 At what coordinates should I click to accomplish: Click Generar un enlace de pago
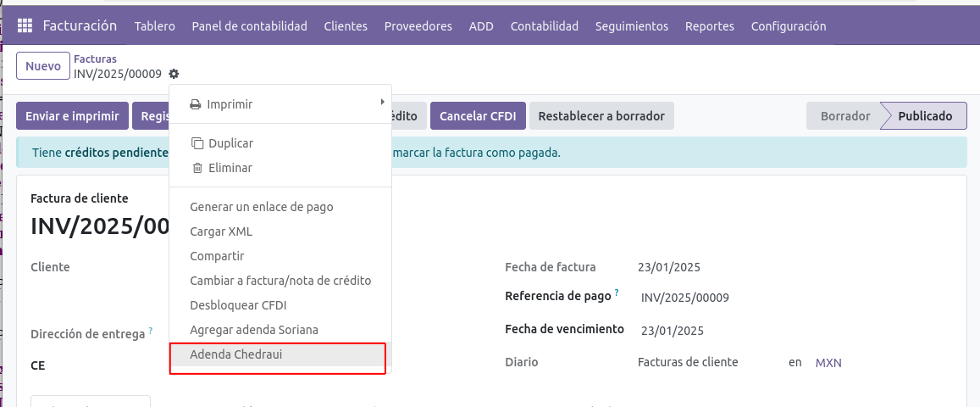coord(261,207)
